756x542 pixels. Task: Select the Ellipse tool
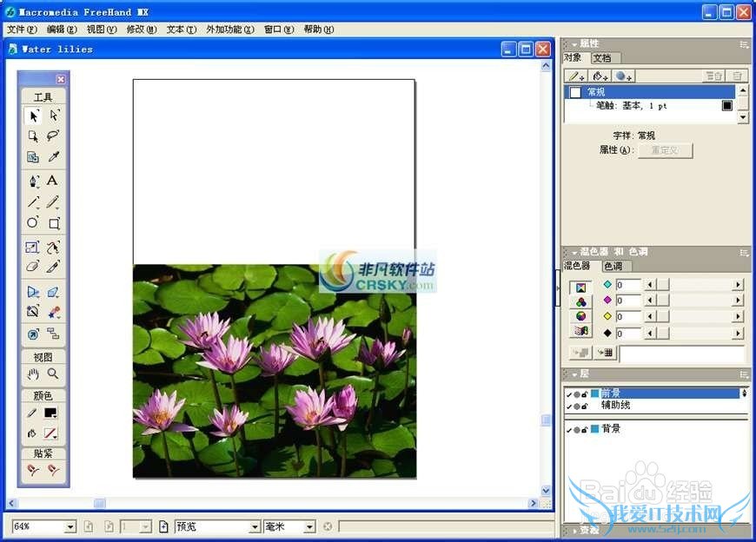[33, 223]
